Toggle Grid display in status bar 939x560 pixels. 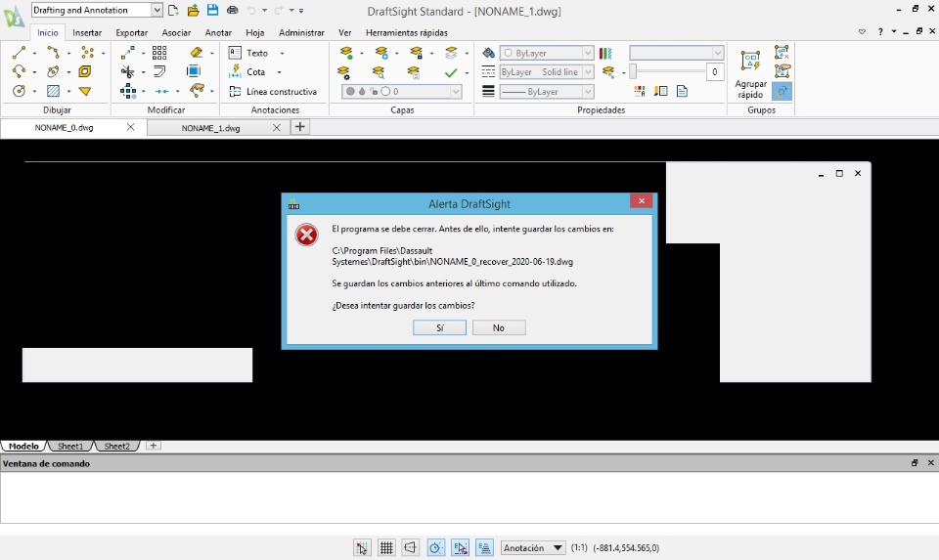point(386,547)
